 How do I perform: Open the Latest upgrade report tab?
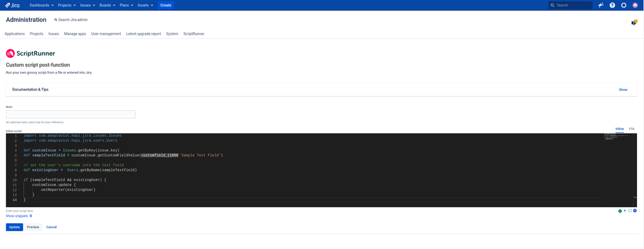(144, 34)
